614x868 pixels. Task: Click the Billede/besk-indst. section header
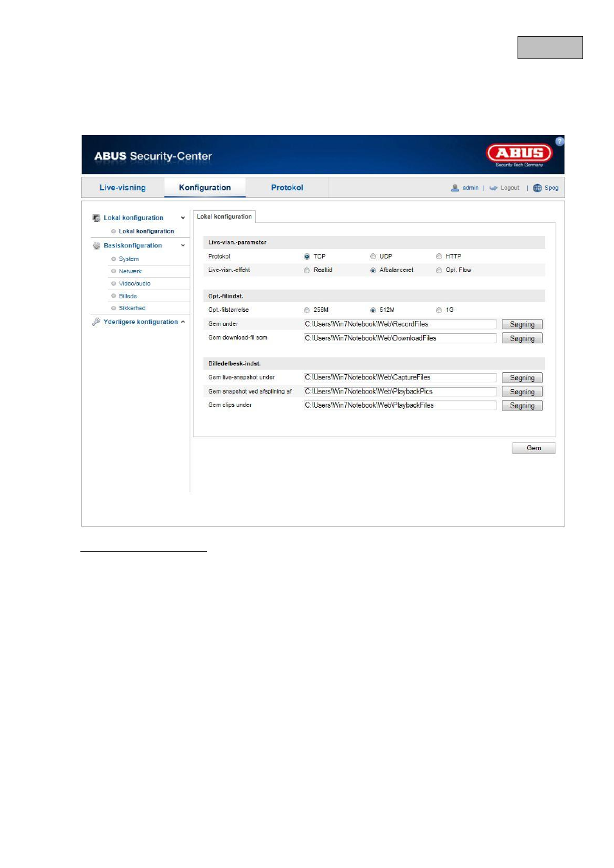pos(374,363)
